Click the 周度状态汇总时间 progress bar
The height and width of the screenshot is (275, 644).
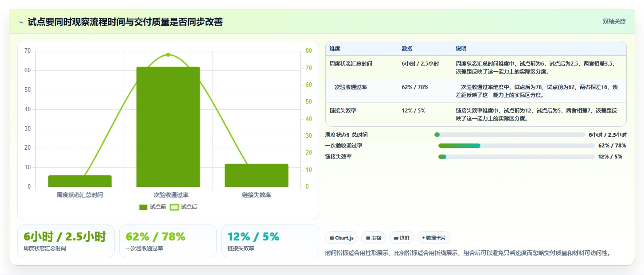[x=510, y=135]
